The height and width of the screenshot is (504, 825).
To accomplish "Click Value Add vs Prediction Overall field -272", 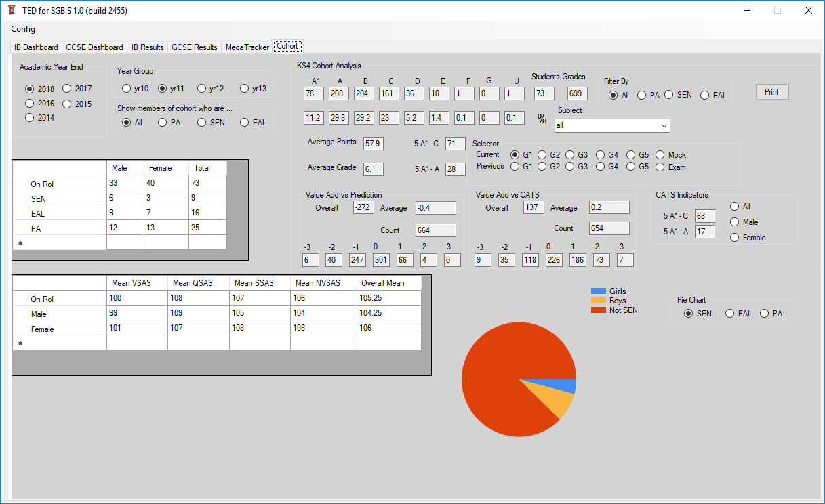I will (x=363, y=207).
